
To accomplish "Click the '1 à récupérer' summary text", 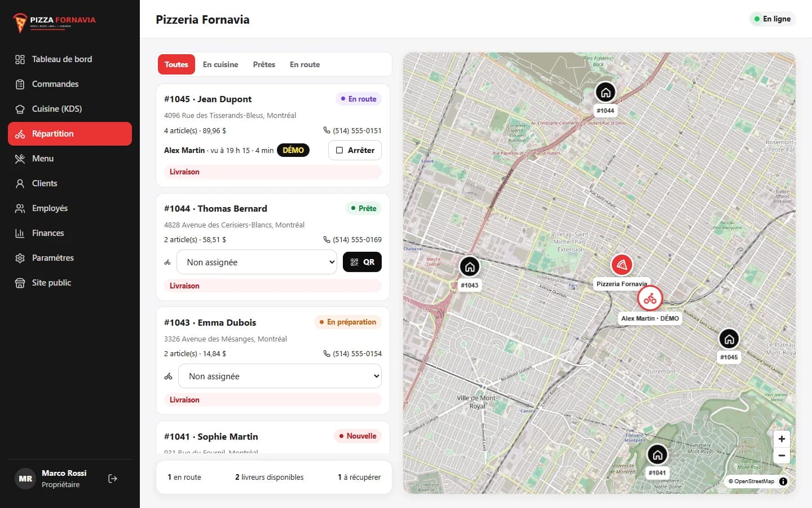I will click(x=359, y=477).
